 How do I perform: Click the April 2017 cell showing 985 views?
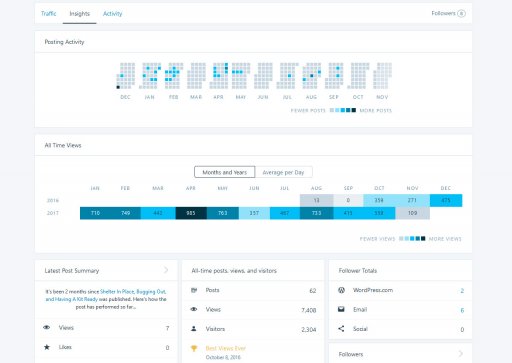pyautogui.click(x=191, y=213)
